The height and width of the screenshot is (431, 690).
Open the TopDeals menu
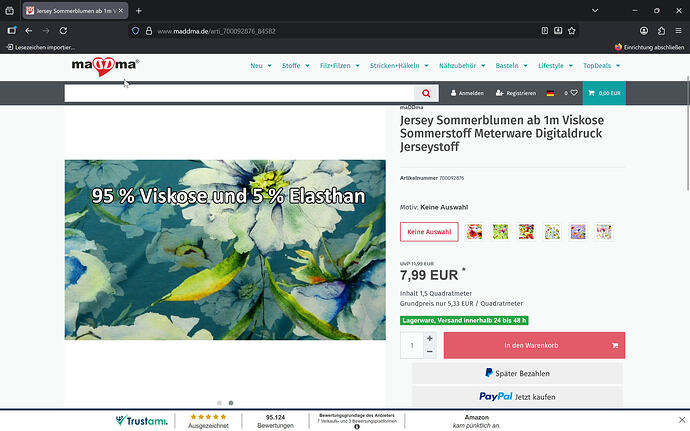click(x=602, y=66)
